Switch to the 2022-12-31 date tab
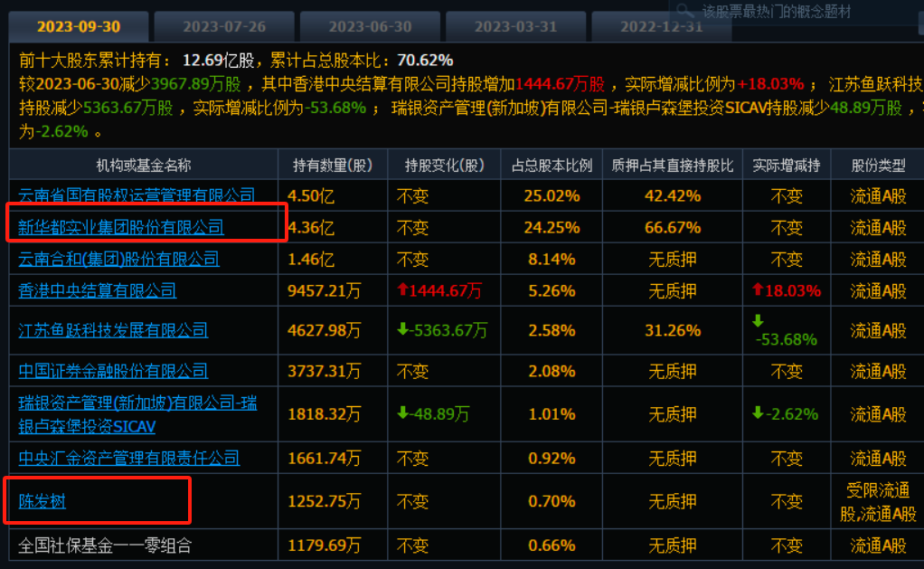 pos(661,26)
